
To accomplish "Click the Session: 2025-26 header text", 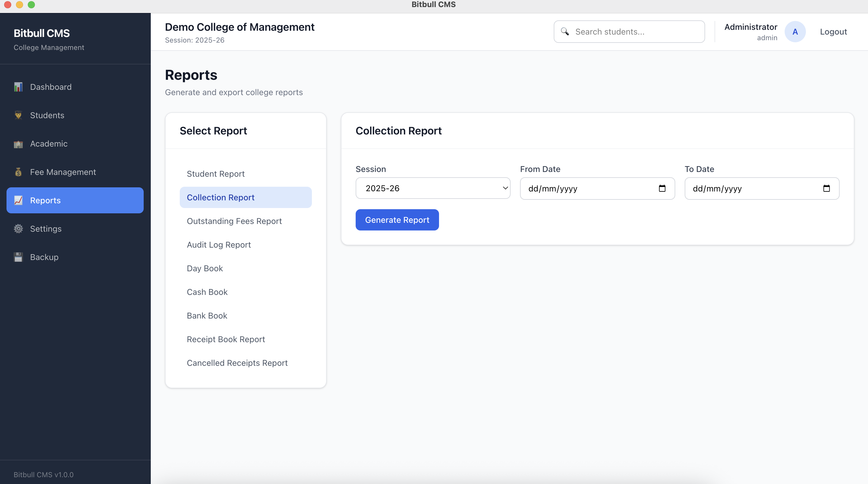I will pyautogui.click(x=195, y=40).
